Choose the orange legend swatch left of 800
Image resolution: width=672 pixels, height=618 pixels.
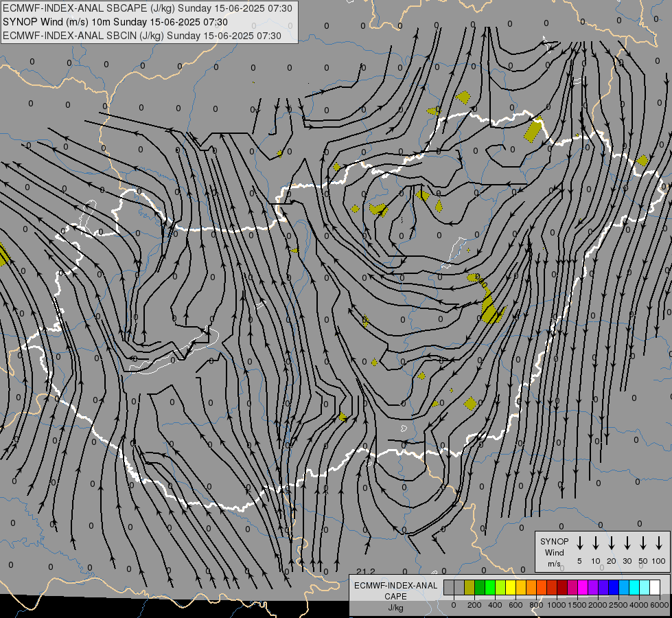click(x=531, y=587)
